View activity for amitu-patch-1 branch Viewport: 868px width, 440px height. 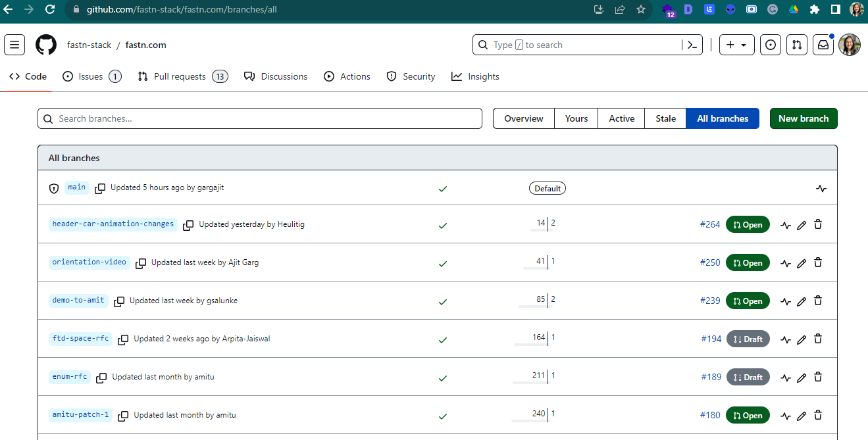[786, 416]
